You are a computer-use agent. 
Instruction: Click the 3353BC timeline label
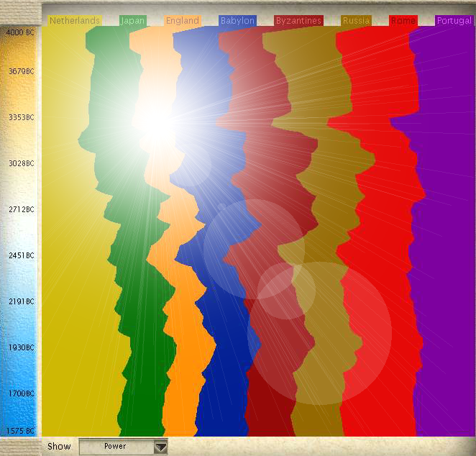coord(19,117)
